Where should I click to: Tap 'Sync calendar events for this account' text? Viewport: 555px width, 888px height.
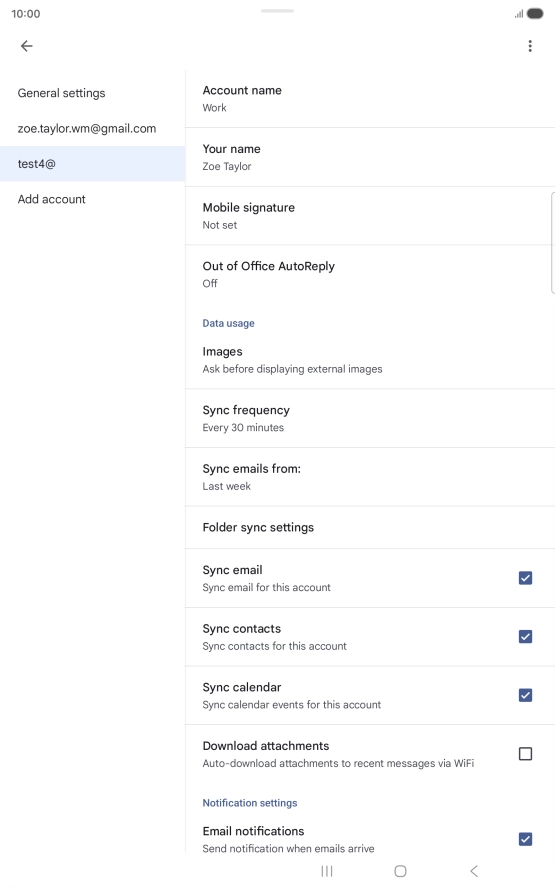pyautogui.click(x=292, y=705)
